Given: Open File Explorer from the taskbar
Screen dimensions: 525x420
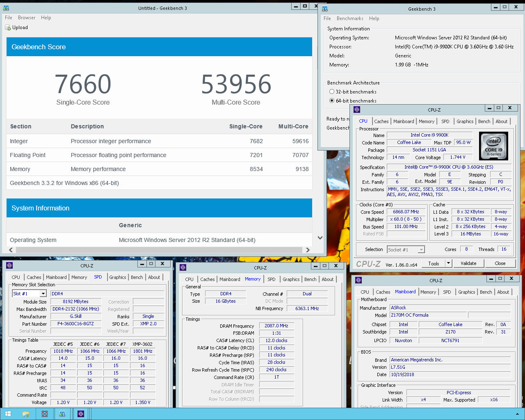Looking at the screenshot, I should [26, 414].
